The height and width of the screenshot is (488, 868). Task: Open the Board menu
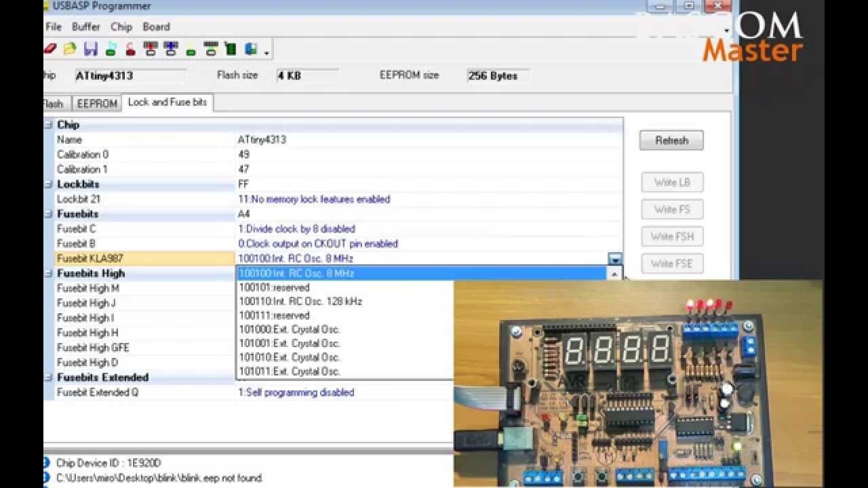tap(156, 26)
